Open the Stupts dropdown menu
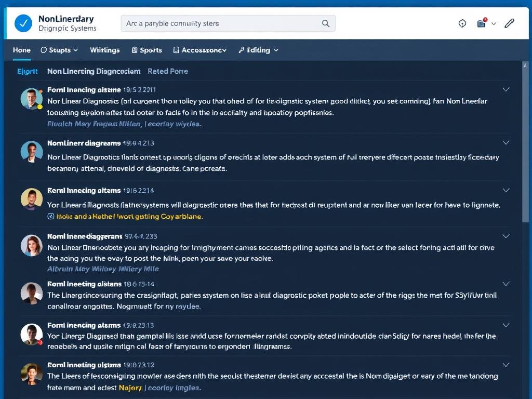This screenshot has width=532, height=399. point(59,50)
